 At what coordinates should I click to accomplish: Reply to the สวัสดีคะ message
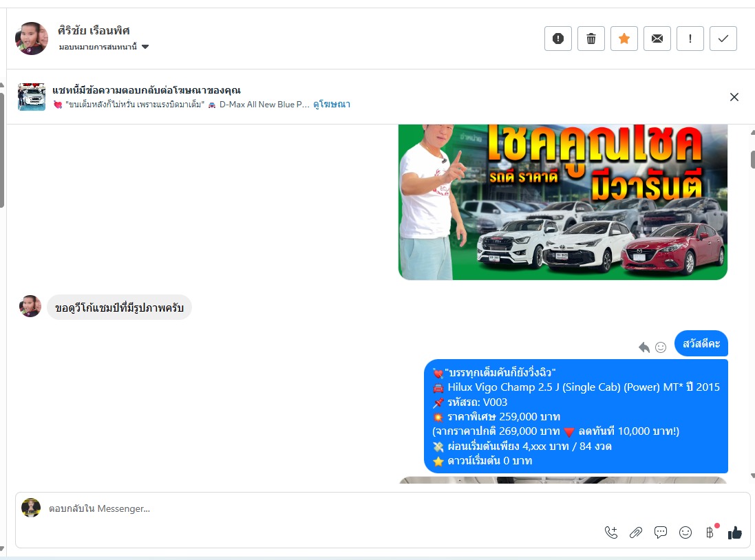coord(644,347)
